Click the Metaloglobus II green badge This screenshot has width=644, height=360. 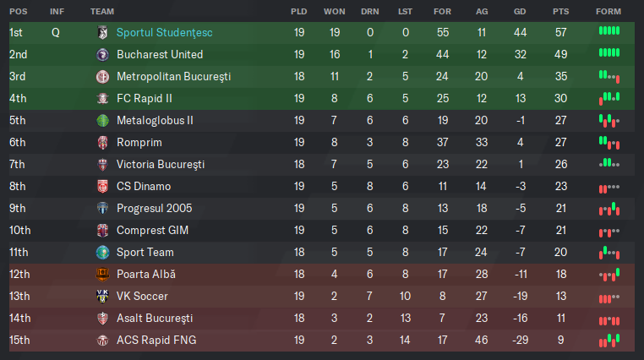point(102,120)
